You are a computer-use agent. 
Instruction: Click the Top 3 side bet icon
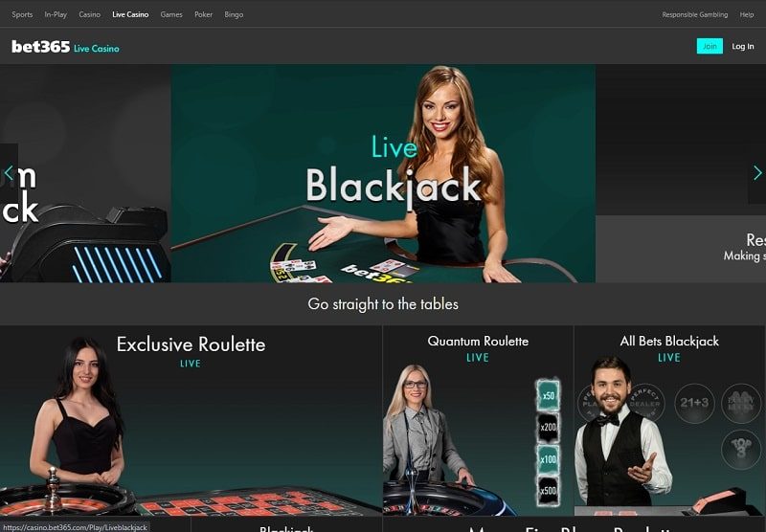pyautogui.click(x=741, y=450)
